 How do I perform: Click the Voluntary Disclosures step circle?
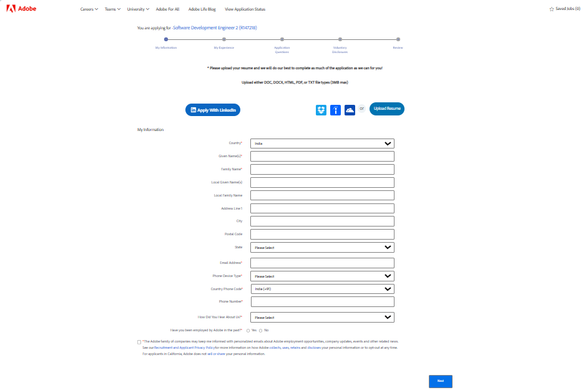(x=340, y=39)
